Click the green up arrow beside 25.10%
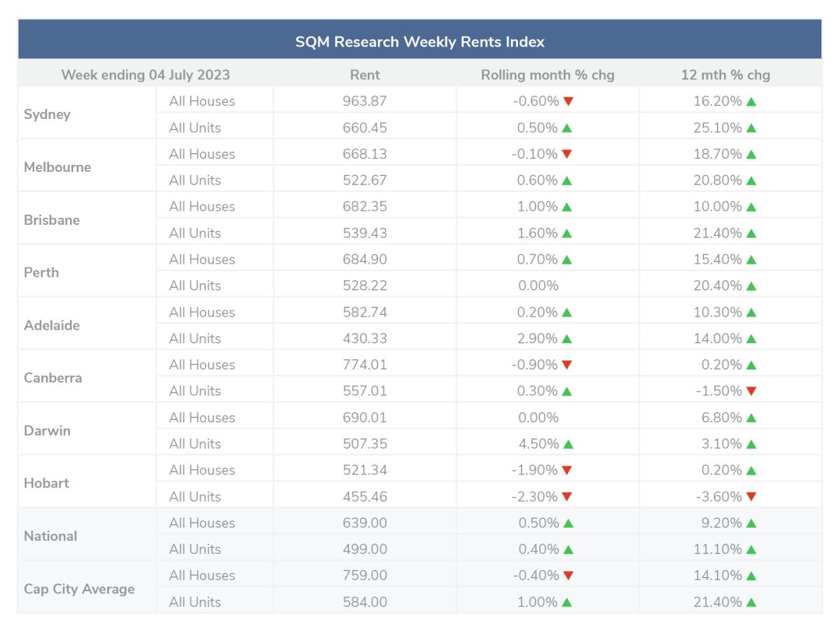The image size is (840, 630). tap(751, 128)
